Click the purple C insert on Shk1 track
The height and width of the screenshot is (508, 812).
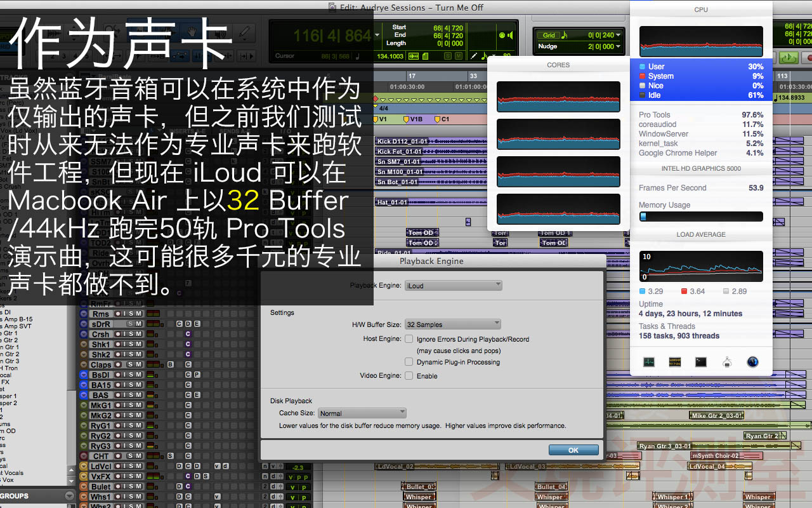coord(188,344)
